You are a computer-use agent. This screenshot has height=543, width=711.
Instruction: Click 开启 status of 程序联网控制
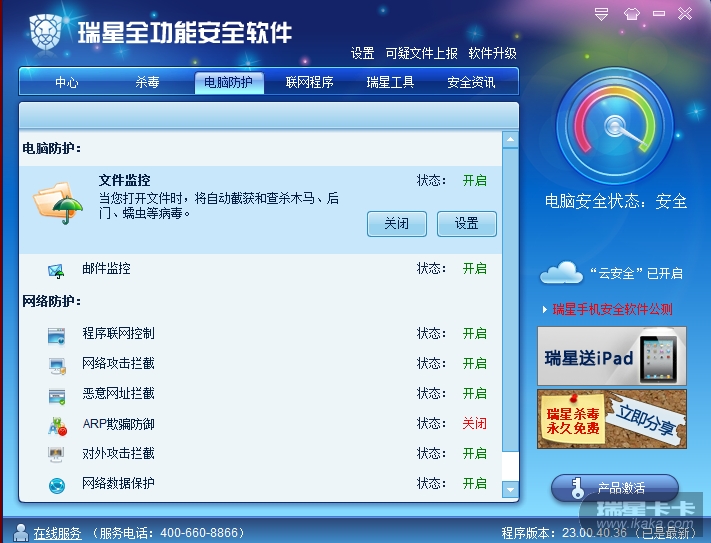[474, 334]
